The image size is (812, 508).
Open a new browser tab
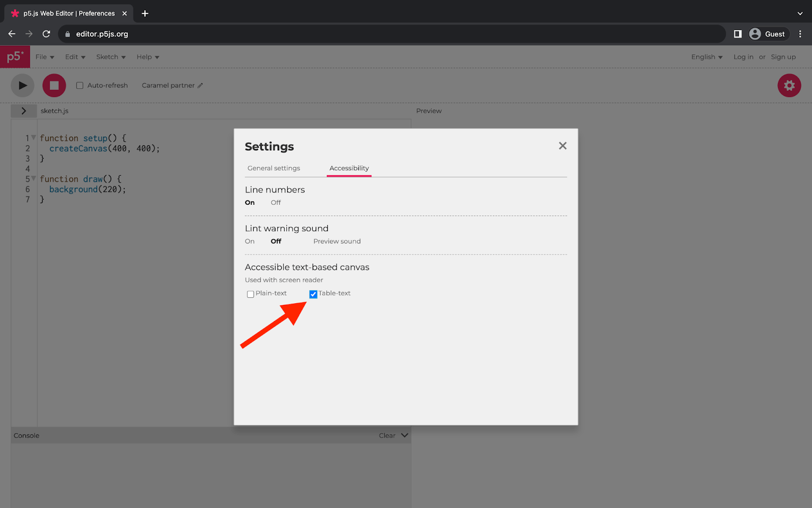coord(145,13)
